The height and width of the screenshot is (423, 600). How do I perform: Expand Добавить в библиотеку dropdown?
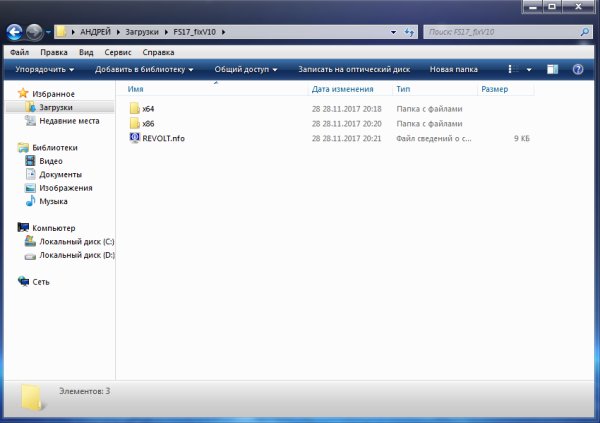click(x=144, y=70)
